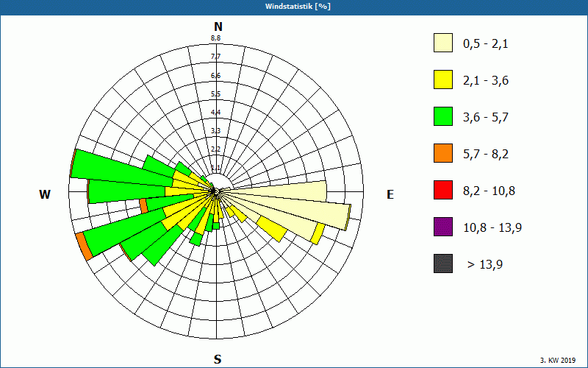Click the '5,5' radial axis value
The width and height of the screenshot is (588, 368).
(215, 94)
